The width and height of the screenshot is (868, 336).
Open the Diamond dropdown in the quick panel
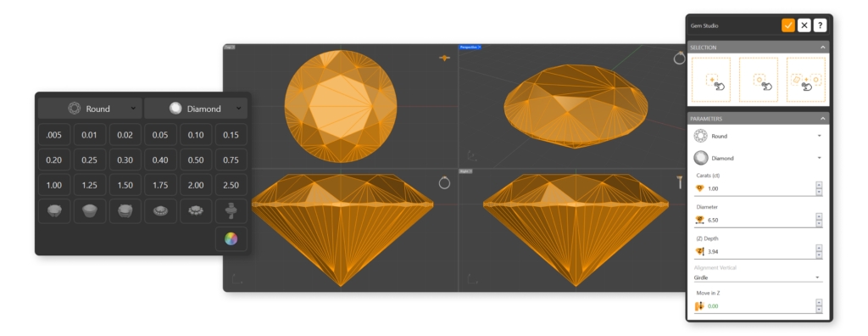tap(196, 109)
